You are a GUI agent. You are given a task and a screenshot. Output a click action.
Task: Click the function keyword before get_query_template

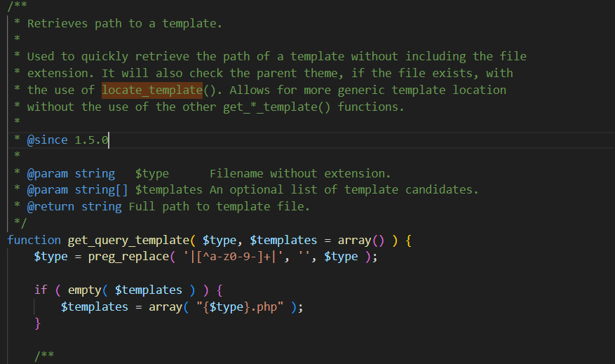(x=34, y=240)
